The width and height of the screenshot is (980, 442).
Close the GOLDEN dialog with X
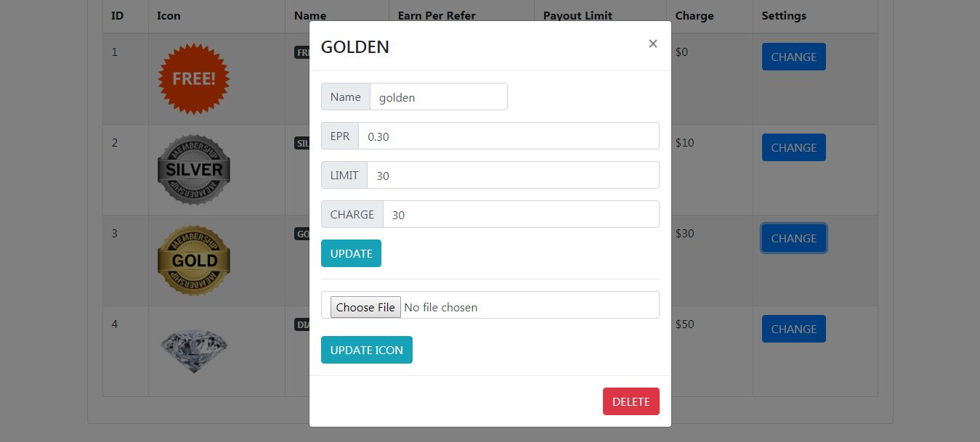coord(652,44)
